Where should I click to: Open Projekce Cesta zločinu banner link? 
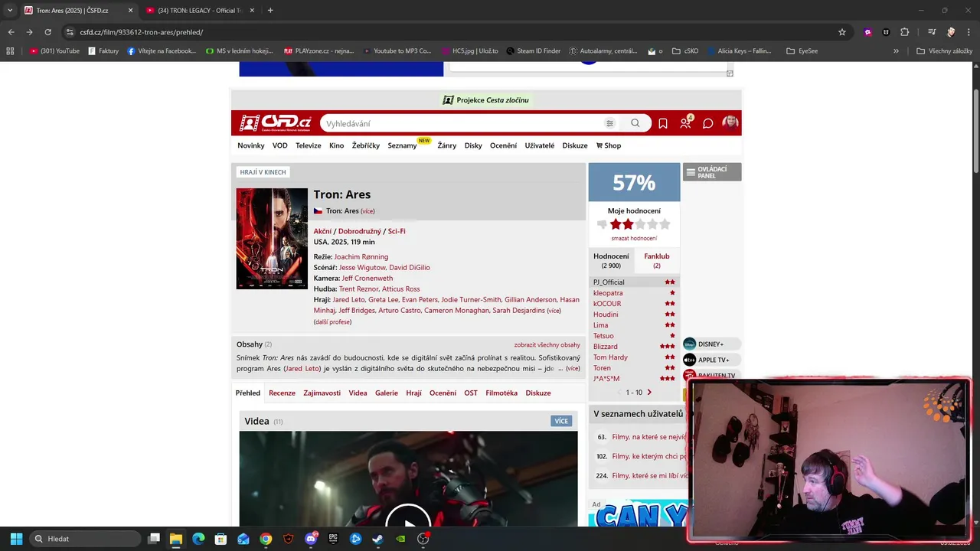(x=486, y=99)
